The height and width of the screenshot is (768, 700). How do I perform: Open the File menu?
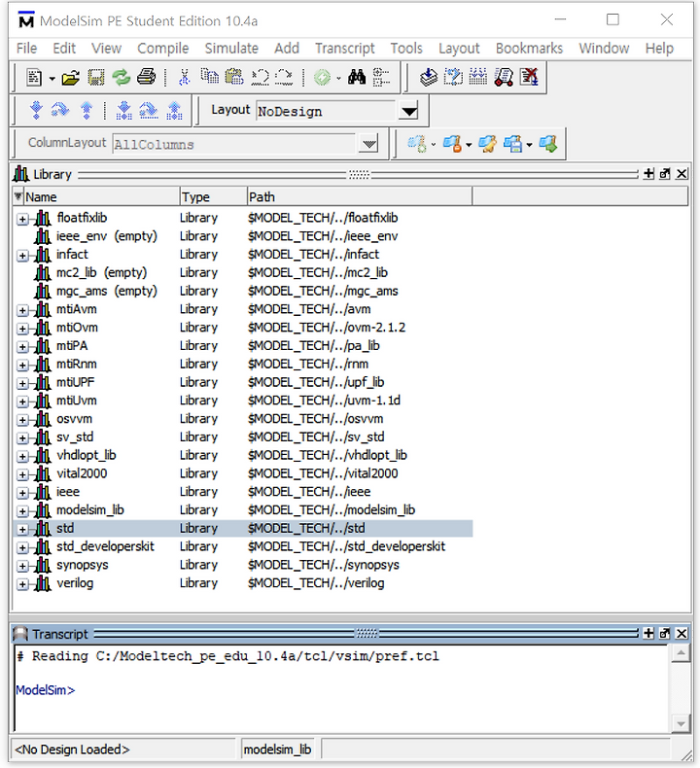click(x=26, y=48)
